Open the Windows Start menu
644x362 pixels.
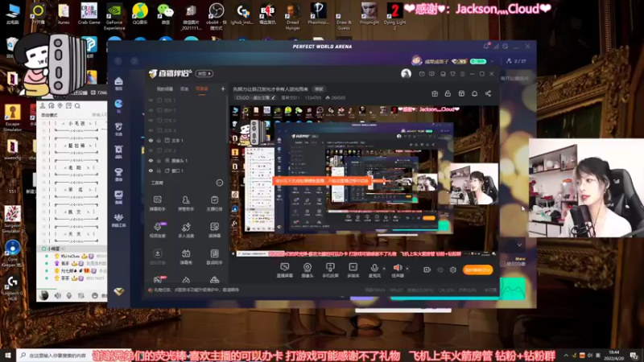pyautogui.click(x=8, y=356)
